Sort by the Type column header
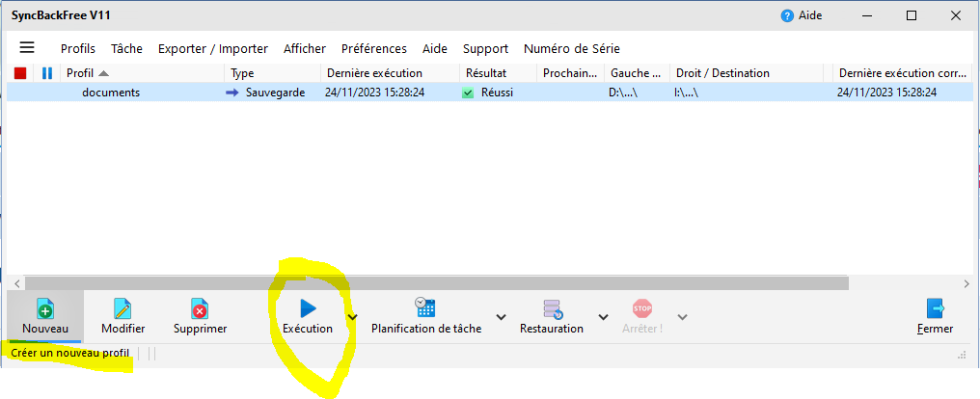The width and height of the screenshot is (980, 399). (x=273, y=73)
